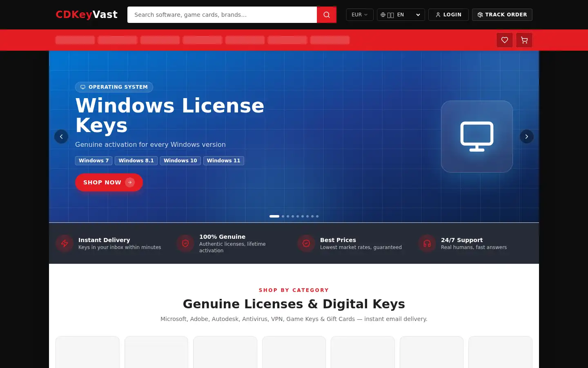The height and width of the screenshot is (368, 588).
Task: Open the EN language selector
Action: 401,15
